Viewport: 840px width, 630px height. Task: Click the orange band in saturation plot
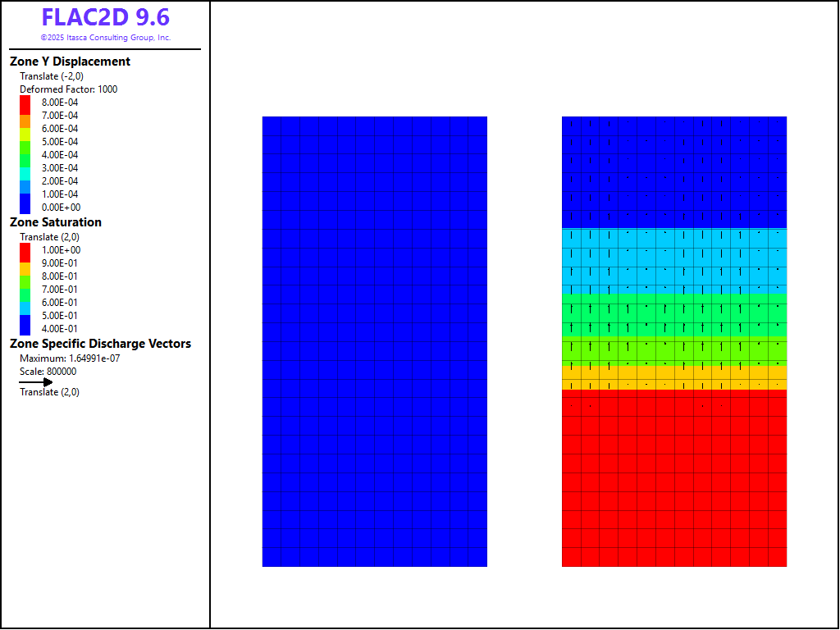pyautogui.click(x=674, y=377)
